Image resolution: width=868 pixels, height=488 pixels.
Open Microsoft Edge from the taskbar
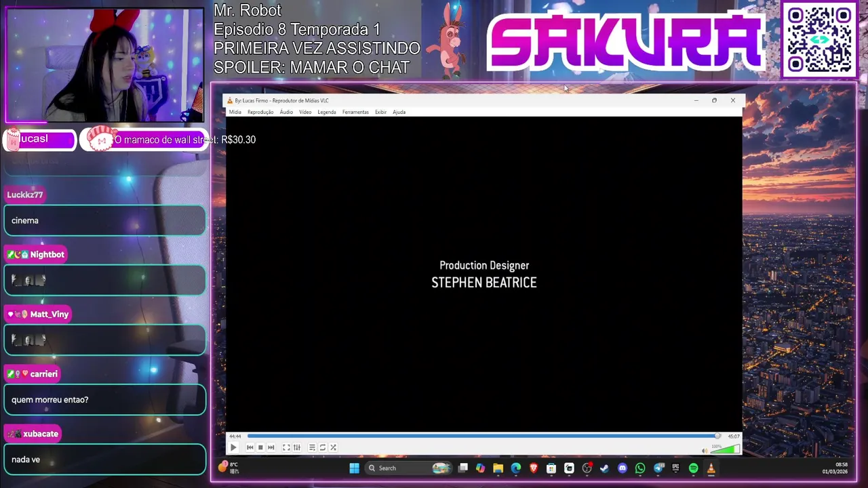515,468
